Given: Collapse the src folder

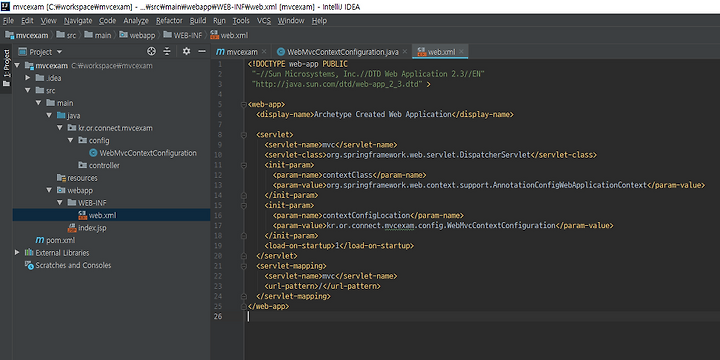Looking at the screenshot, I should point(28,90).
